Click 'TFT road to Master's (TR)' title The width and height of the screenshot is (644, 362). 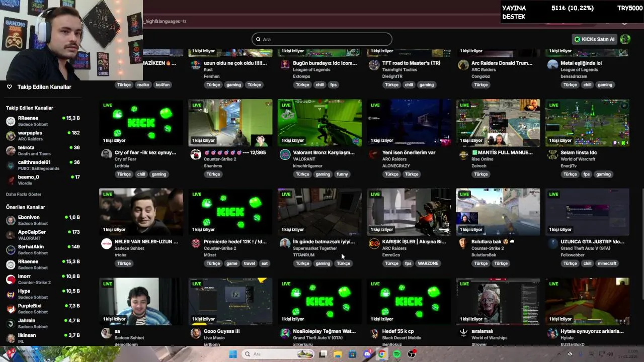[x=411, y=63]
